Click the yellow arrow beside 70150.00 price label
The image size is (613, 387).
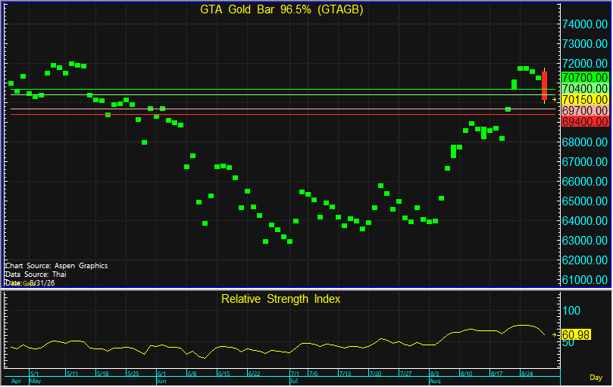click(554, 100)
